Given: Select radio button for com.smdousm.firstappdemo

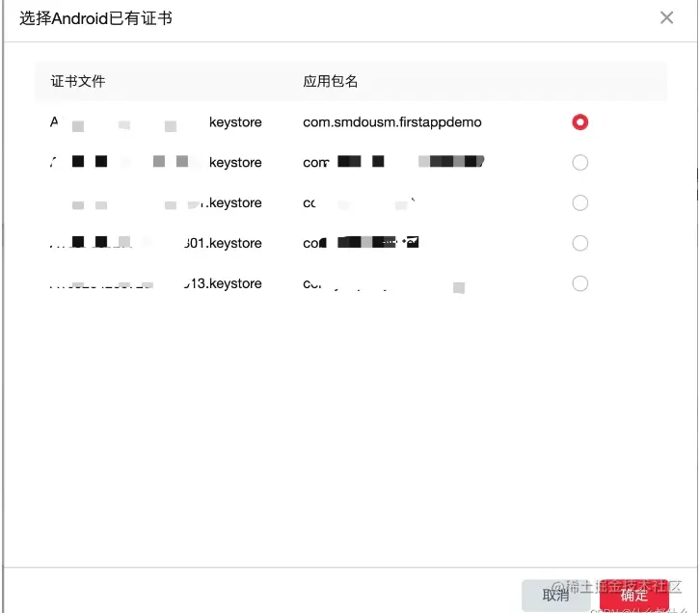Looking at the screenshot, I should point(579,122).
